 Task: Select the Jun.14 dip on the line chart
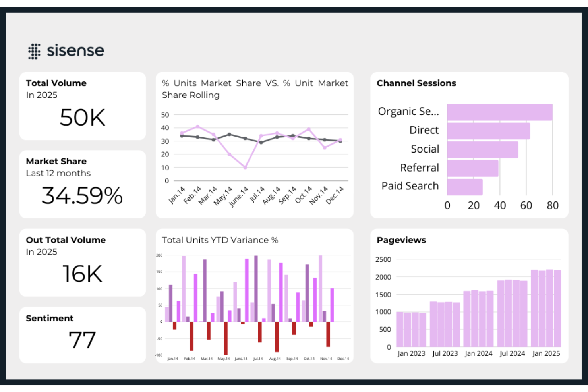click(x=246, y=168)
